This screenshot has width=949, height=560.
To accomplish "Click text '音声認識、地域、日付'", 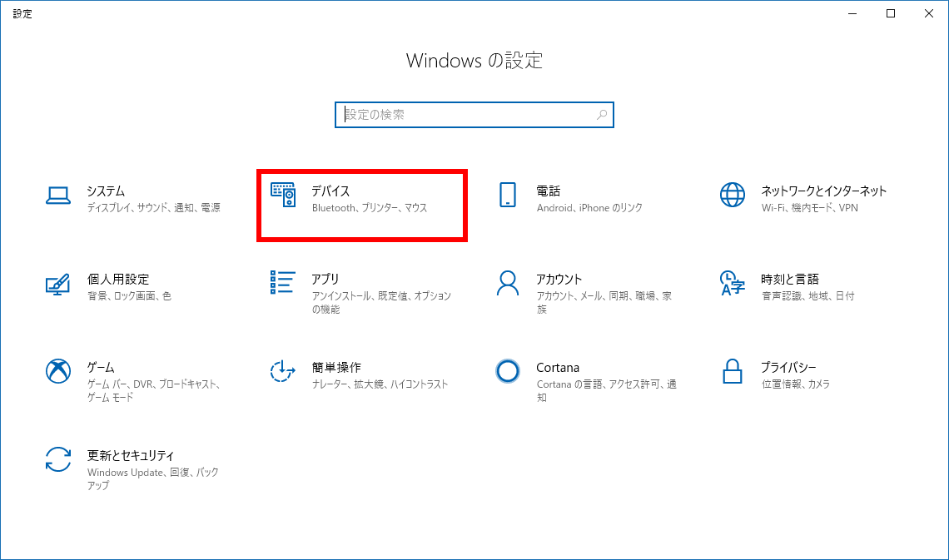I will click(x=808, y=296).
